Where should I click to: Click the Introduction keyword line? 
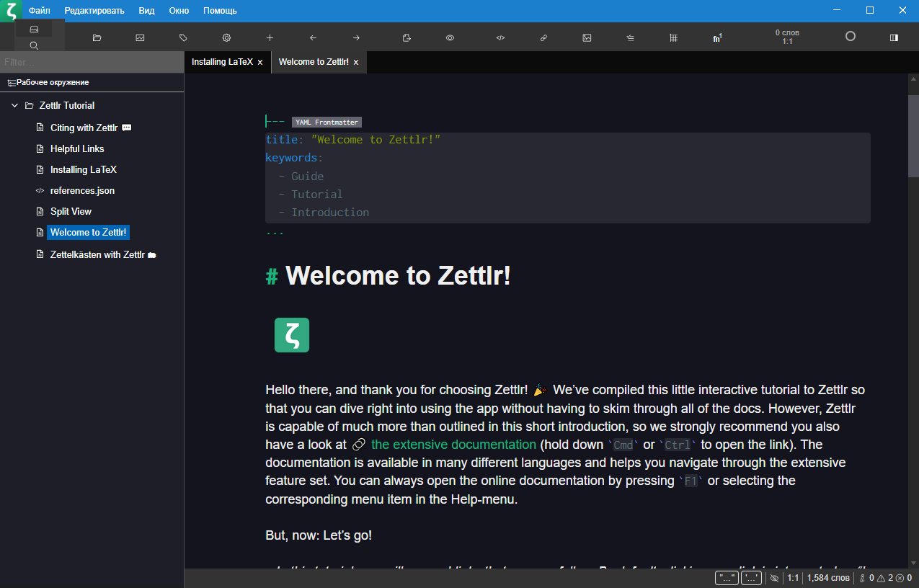tap(330, 213)
